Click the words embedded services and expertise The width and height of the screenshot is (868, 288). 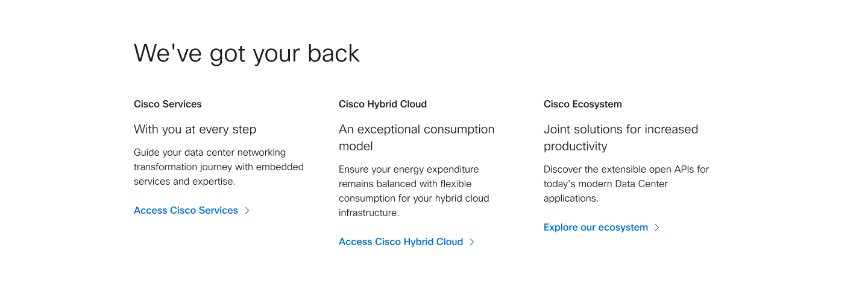pyautogui.click(x=219, y=174)
